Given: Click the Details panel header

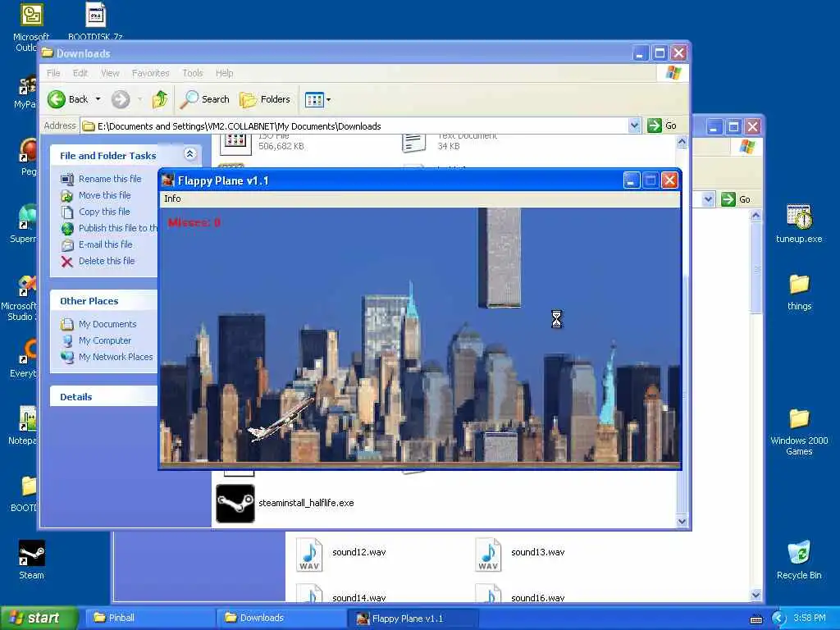Looking at the screenshot, I should 104,397.
